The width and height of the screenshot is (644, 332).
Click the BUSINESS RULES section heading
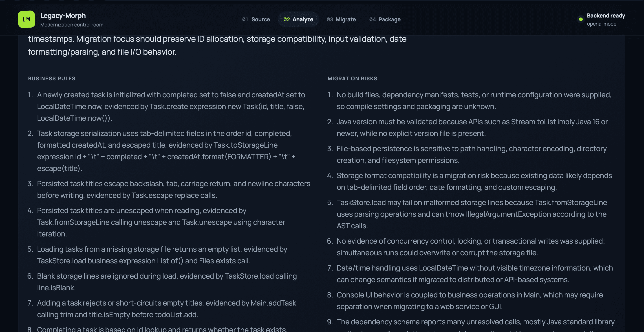click(x=52, y=79)
